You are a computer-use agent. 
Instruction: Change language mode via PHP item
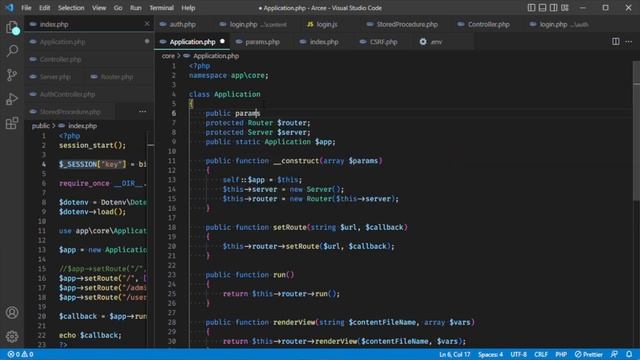561,354
